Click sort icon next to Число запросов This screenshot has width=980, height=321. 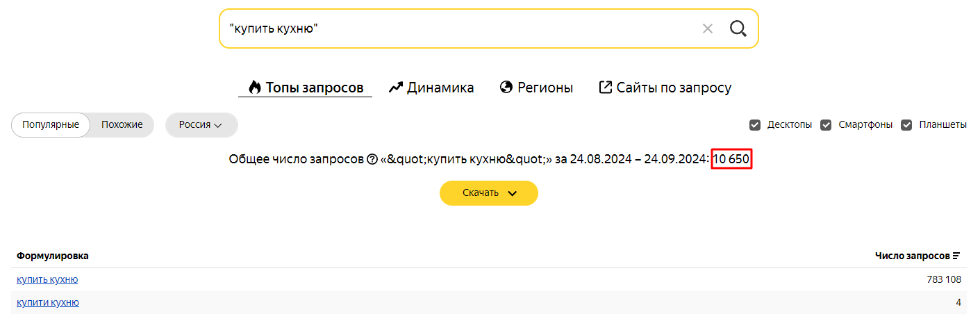956,256
